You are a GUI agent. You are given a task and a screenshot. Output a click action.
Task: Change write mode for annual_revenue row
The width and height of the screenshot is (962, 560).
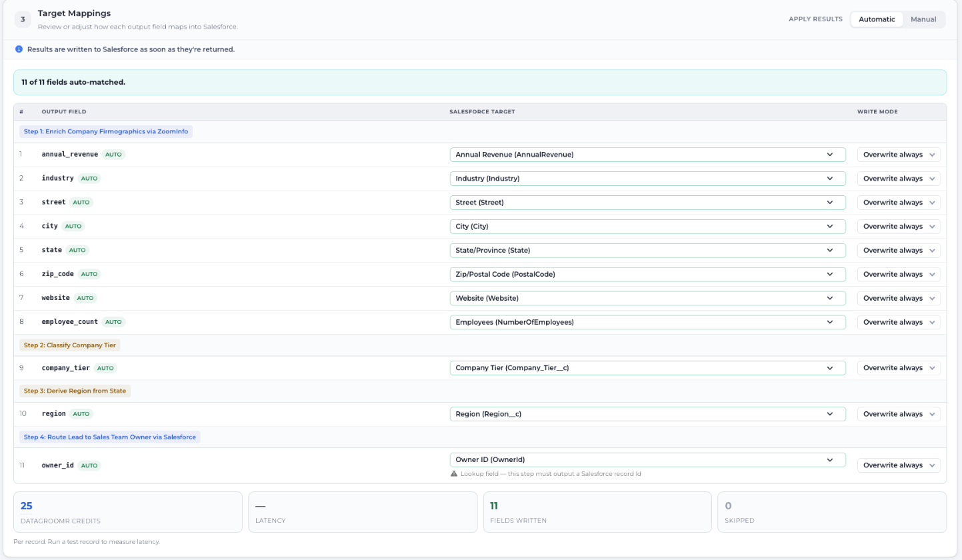[x=899, y=155]
